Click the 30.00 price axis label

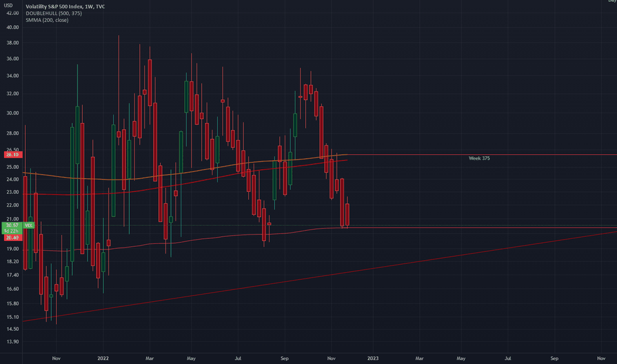pyautogui.click(x=13, y=113)
